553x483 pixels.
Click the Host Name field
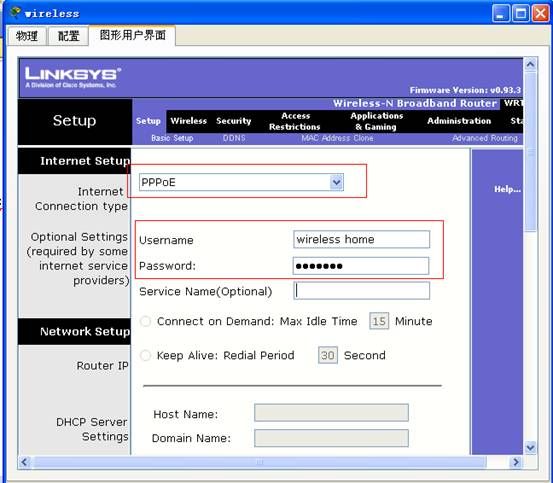click(331, 413)
